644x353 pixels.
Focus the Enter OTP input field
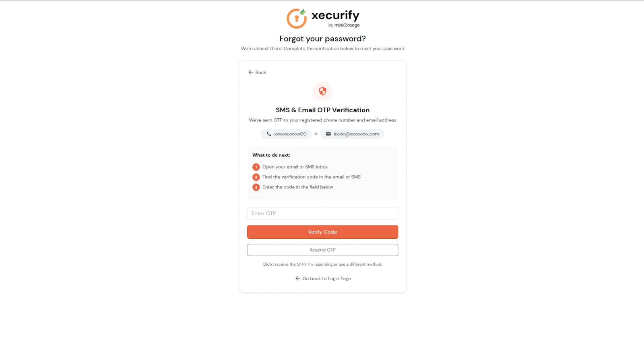click(322, 213)
